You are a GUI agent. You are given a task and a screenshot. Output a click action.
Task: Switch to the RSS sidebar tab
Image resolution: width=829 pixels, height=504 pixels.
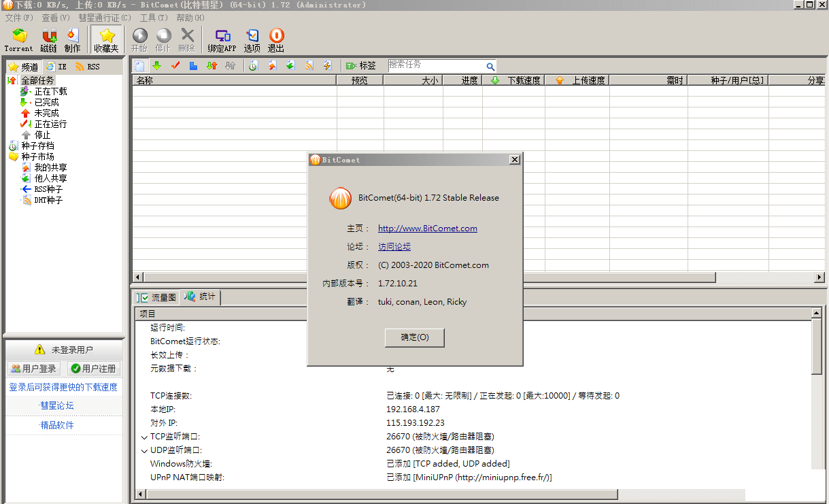click(x=88, y=67)
